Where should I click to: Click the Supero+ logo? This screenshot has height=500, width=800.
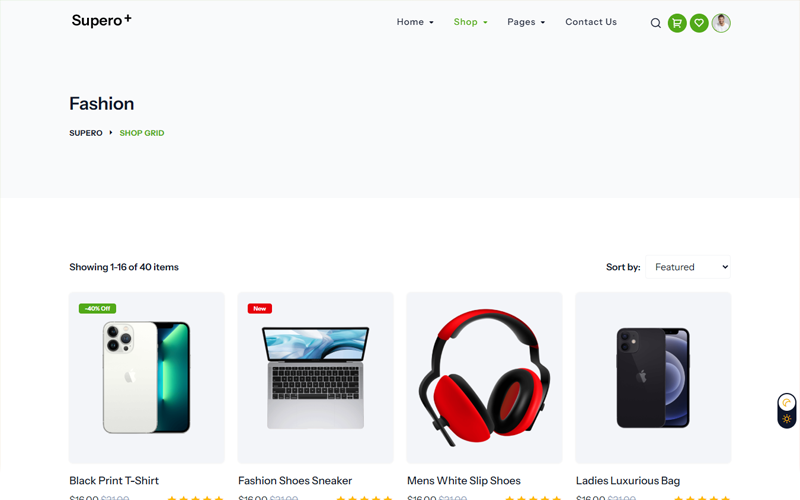pos(102,20)
